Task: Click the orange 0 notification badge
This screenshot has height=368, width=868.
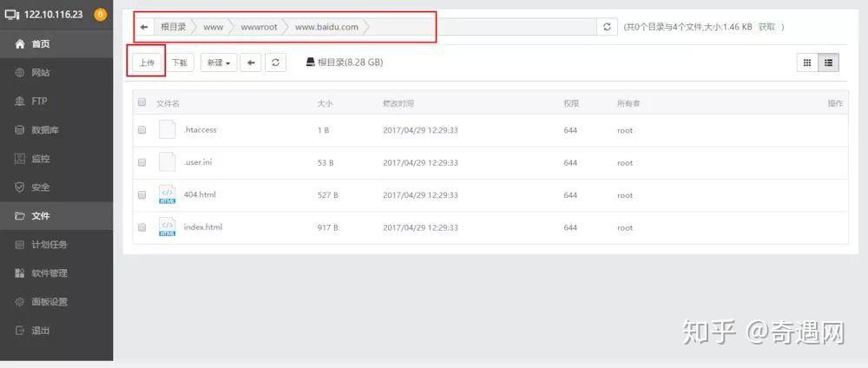Action: [x=100, y=15]
